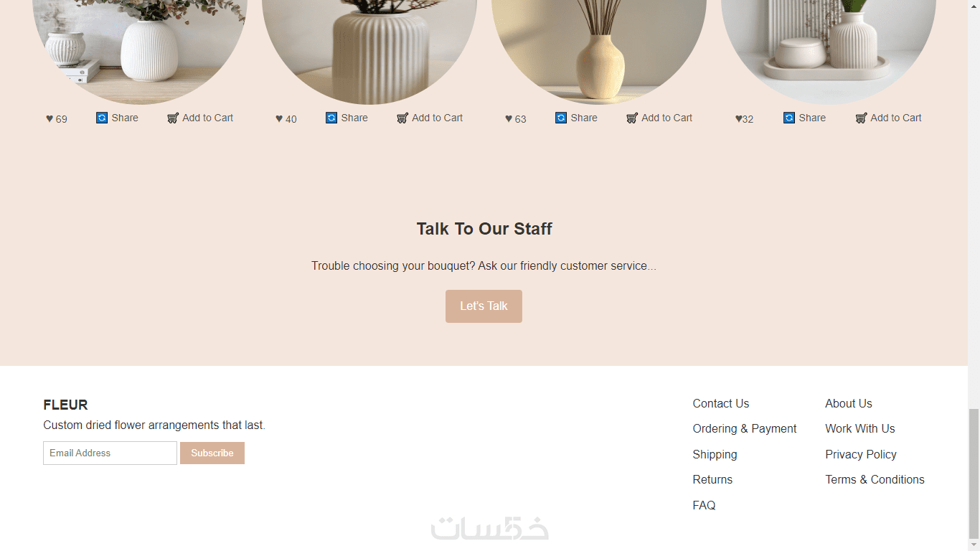
Task: Click the share icon on second product
Action: (331, 118)
